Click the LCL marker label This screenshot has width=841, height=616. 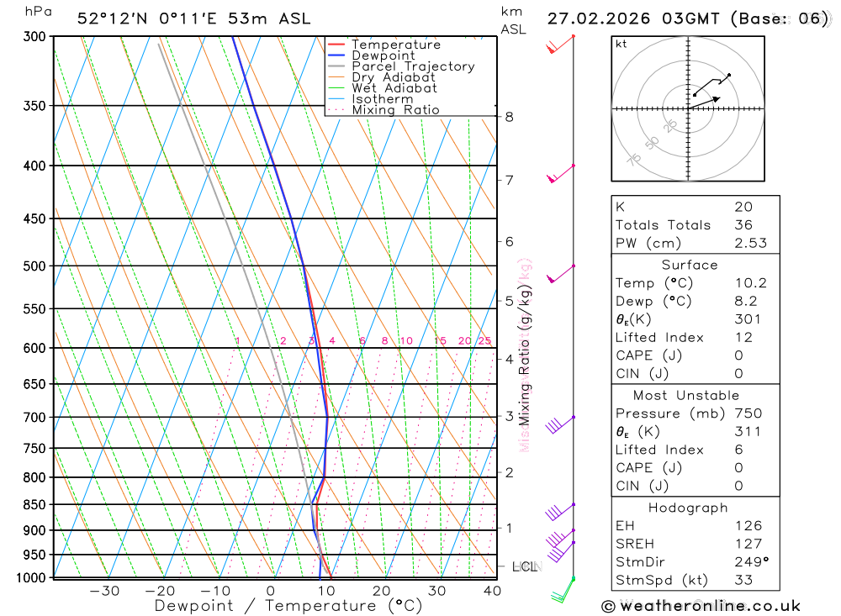coord(525,566)
